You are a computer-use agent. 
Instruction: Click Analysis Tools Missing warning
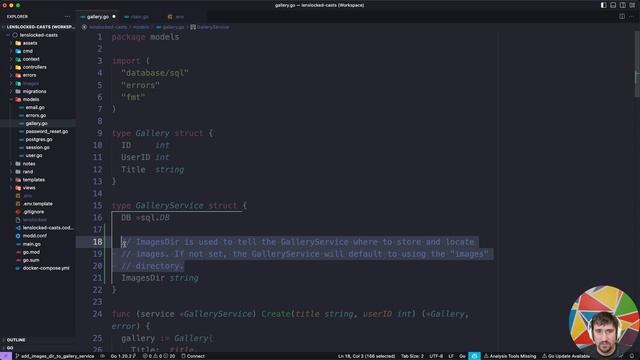coord(509,356)
